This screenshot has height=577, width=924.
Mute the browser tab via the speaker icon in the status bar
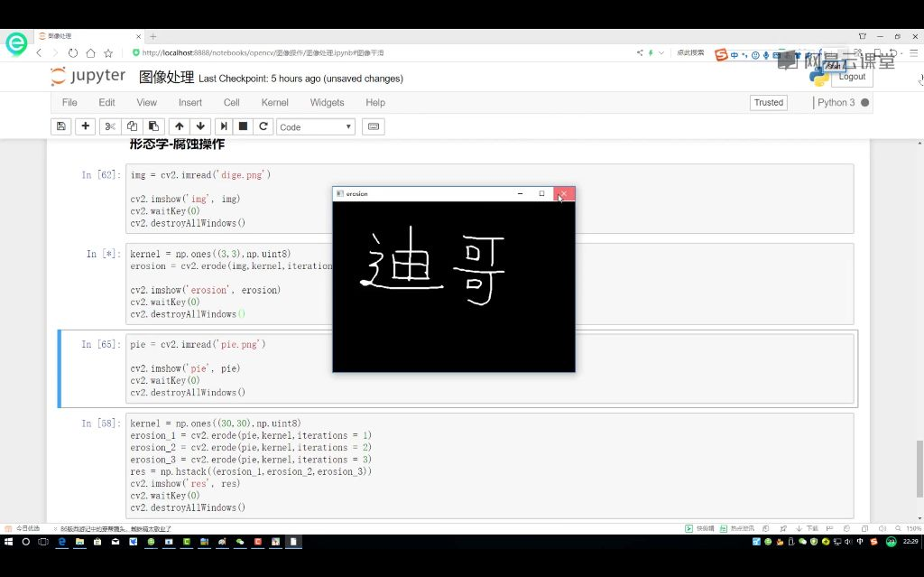(882, 528)
